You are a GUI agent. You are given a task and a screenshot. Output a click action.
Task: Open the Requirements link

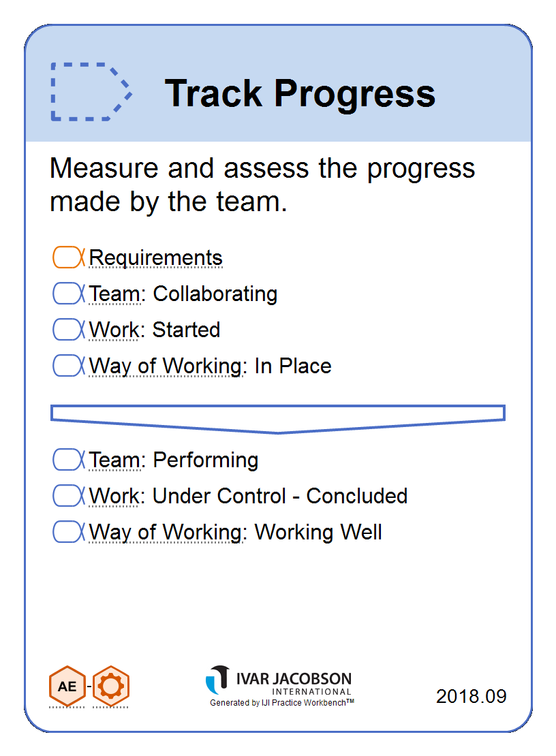point(156,257)
